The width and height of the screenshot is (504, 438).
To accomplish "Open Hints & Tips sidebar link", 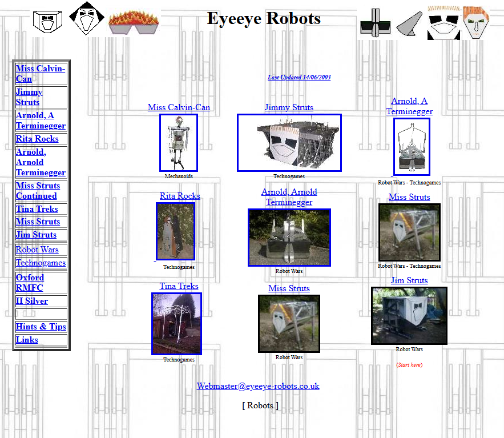I will (41, 327).
